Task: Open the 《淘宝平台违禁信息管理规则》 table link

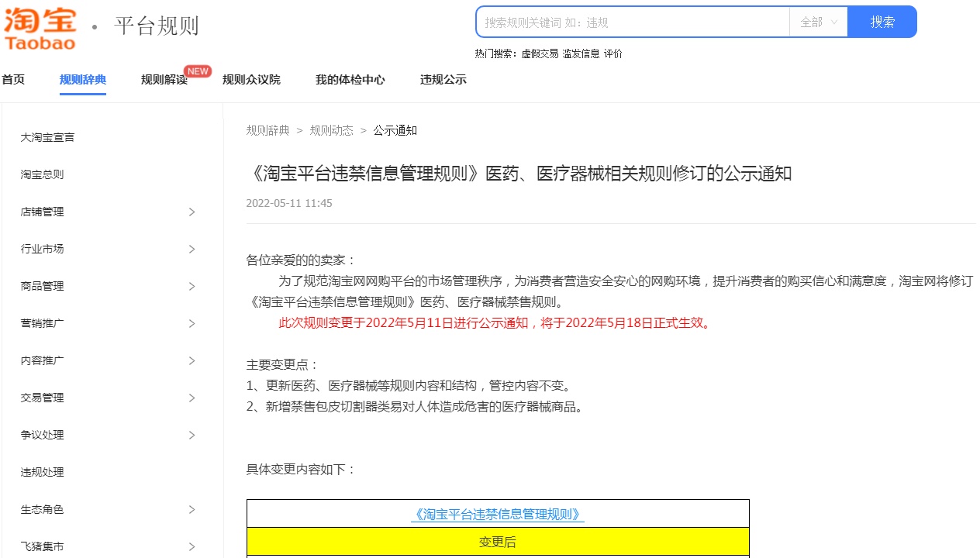Action: click(498, 514)
